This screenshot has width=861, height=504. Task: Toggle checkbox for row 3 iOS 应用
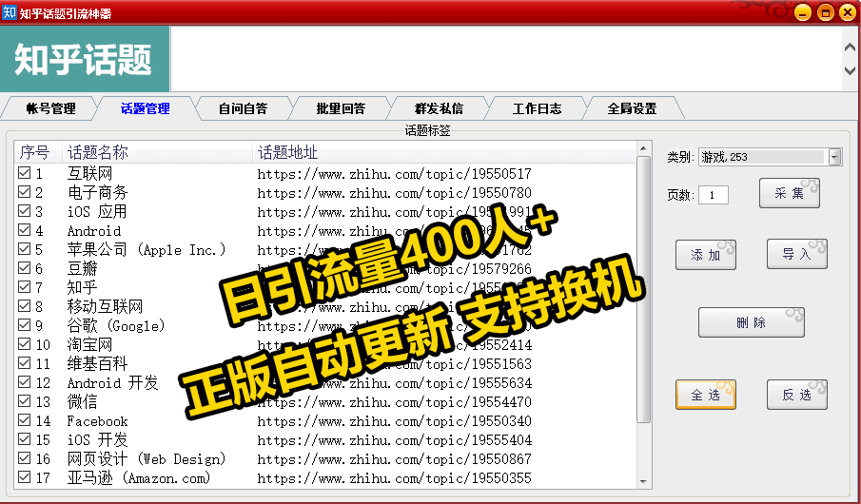24,211
